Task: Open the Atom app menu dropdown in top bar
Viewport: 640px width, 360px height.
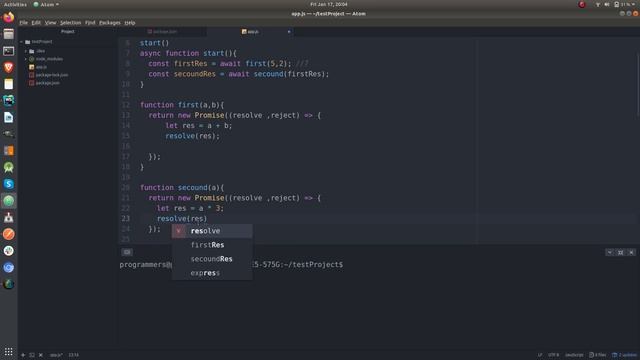Action: (46, 4)
